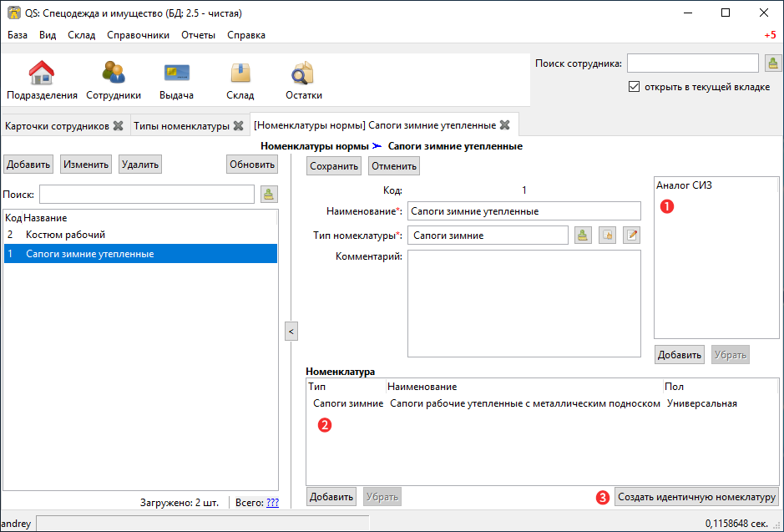Click the '+5' indicator in menu bar
The width and height of the screenshot is (784, 532).
(x=770, y=35)
